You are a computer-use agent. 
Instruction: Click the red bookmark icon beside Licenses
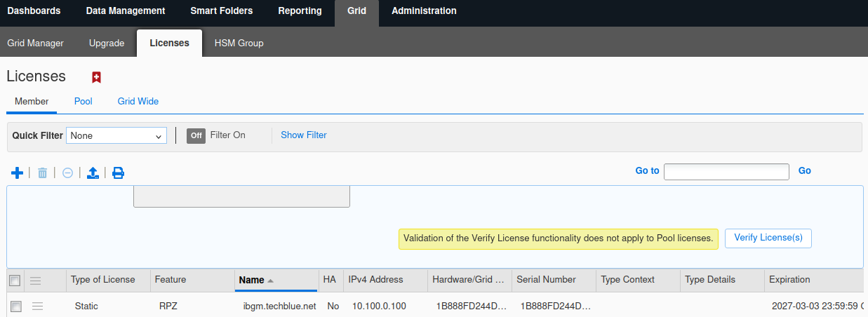click(x=97, y=77)
